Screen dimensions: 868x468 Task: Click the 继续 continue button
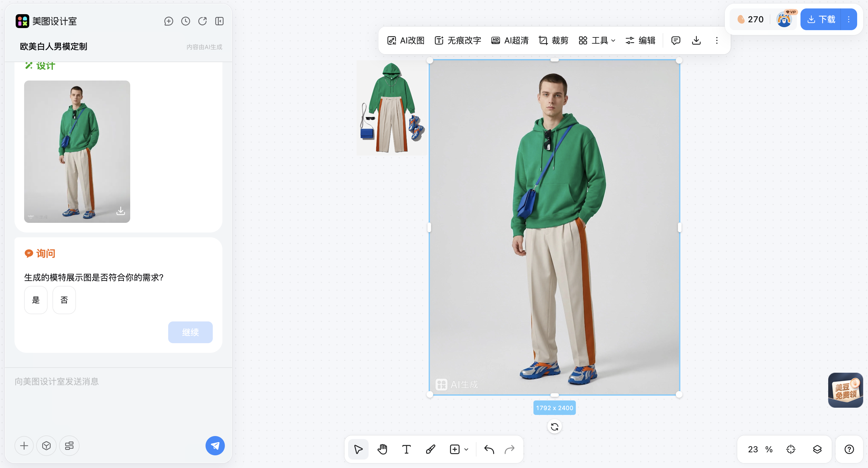click(x=190, y=332)
